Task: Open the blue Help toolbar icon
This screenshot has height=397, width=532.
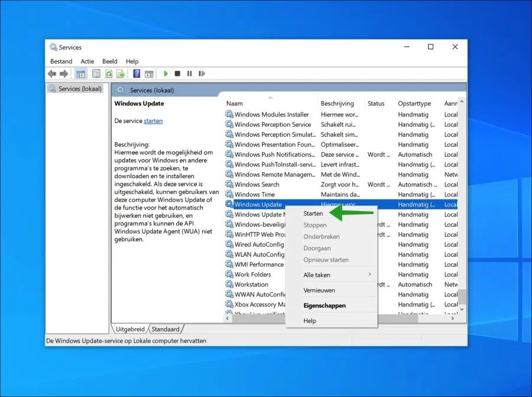Action: click(x=137, y=73)
